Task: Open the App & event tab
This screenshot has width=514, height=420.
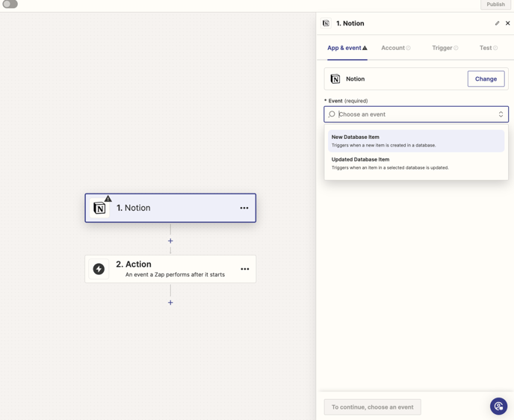Action: pyautogui.click(x=347, y=48)
